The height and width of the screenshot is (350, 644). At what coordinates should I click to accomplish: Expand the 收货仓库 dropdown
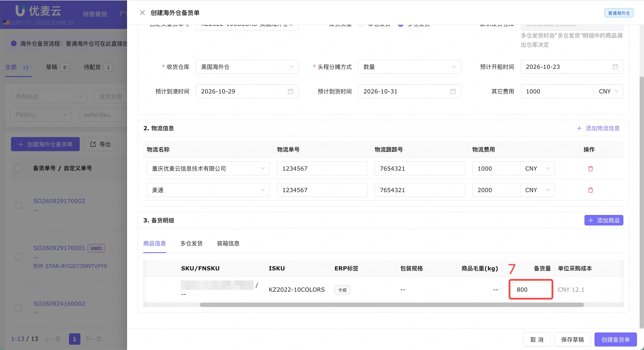click(x=247, y=67)
